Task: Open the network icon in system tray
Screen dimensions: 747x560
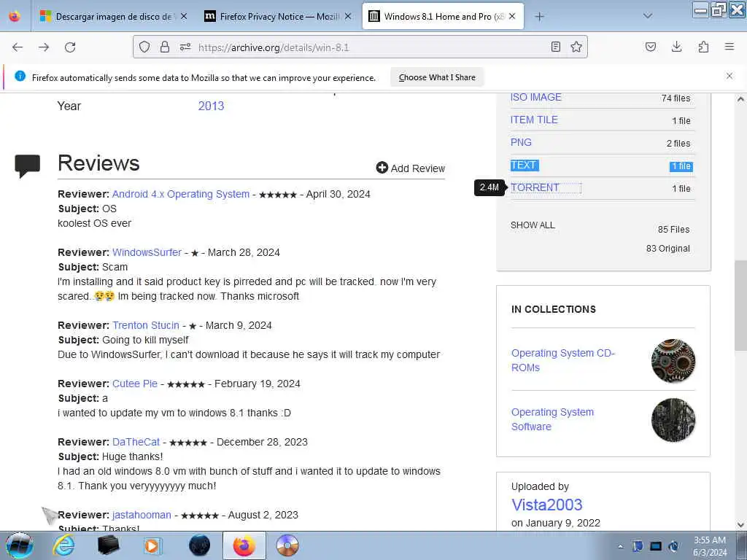Action: pos(656,546)
